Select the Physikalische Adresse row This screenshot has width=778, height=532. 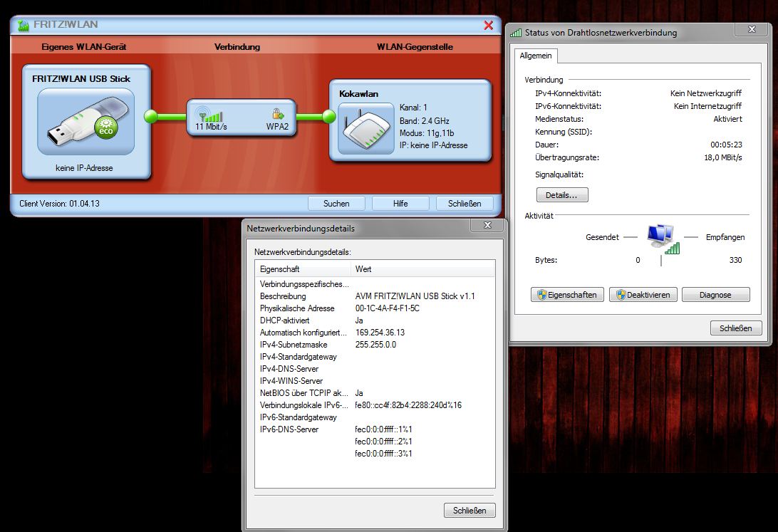tap(375, 308)
